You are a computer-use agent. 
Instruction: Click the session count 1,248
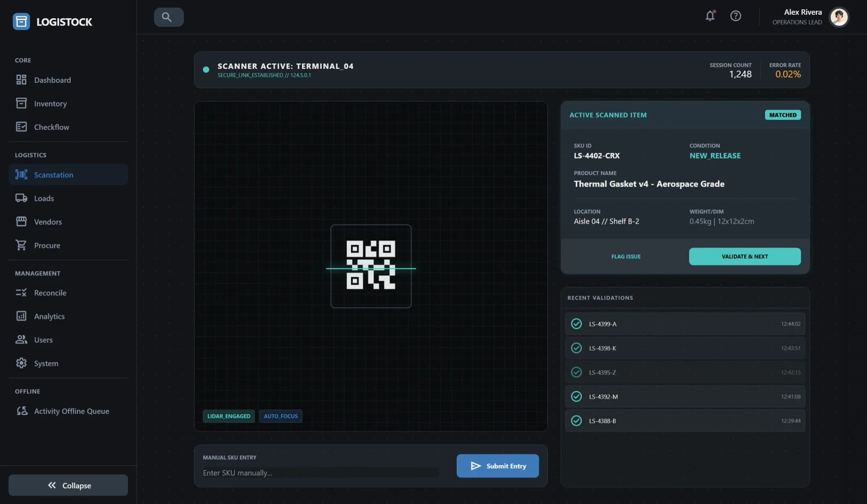pos(740,74)
